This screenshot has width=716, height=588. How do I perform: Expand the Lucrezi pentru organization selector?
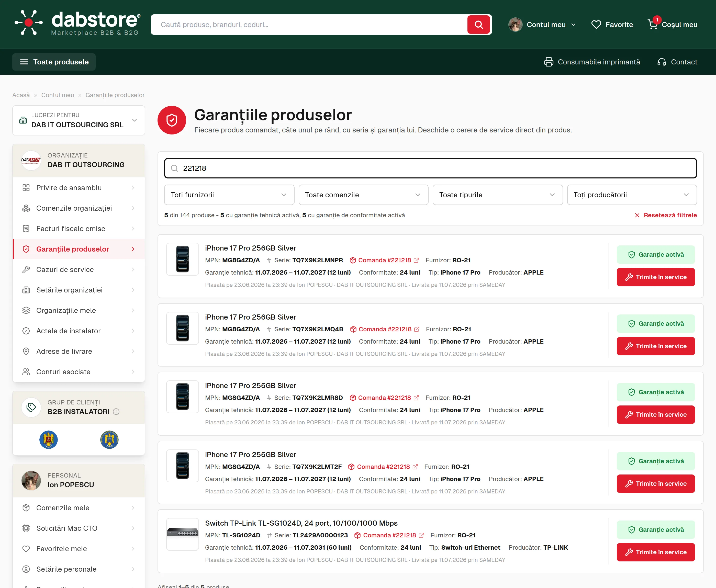[79, 120]
